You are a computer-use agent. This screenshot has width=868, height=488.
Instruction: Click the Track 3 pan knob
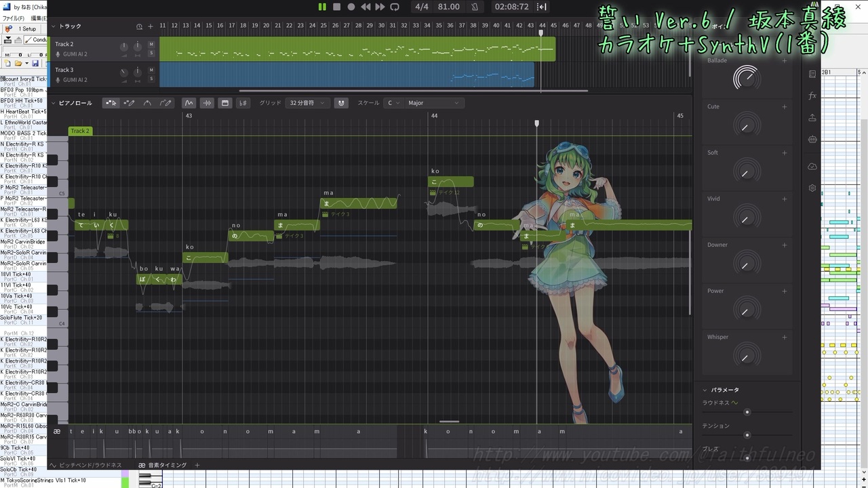pyautogui.click(x=138, y=72)
